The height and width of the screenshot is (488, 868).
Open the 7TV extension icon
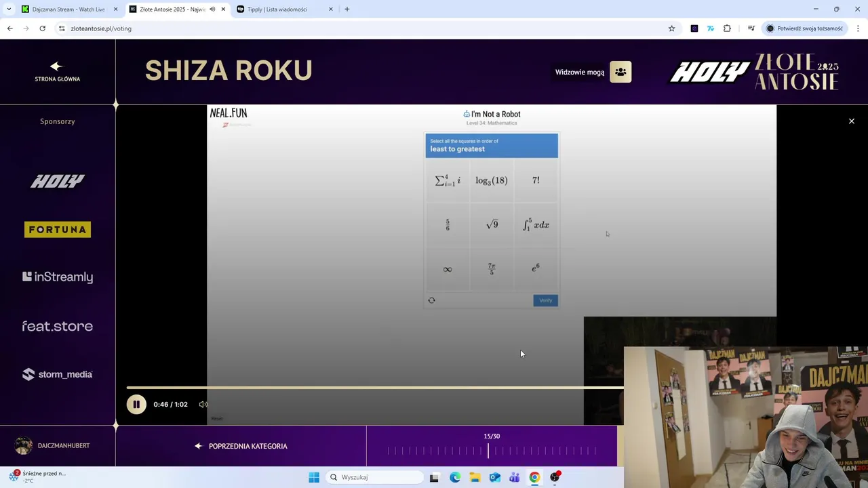coord(711,28)
